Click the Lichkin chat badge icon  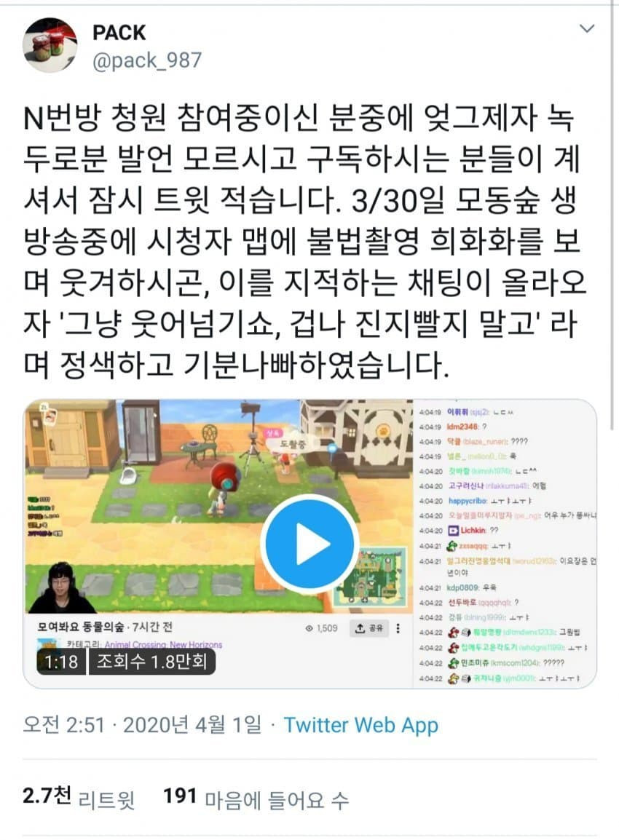[x=453, y=531]
